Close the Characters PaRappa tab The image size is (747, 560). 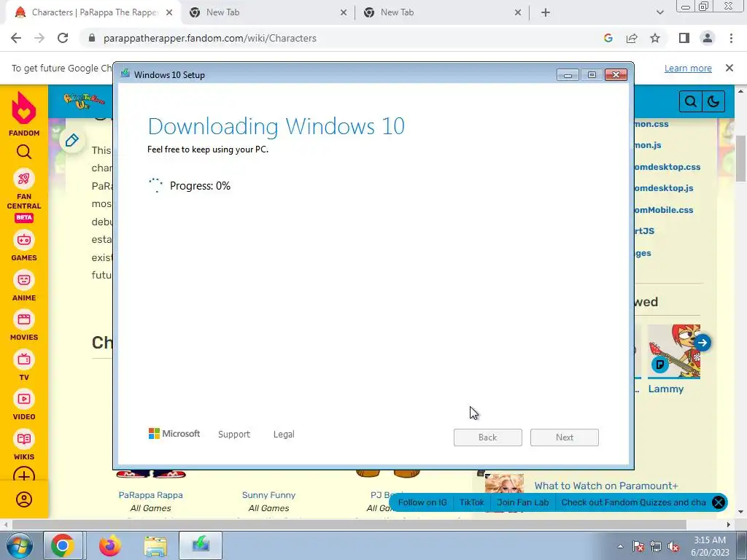point(169,12)
